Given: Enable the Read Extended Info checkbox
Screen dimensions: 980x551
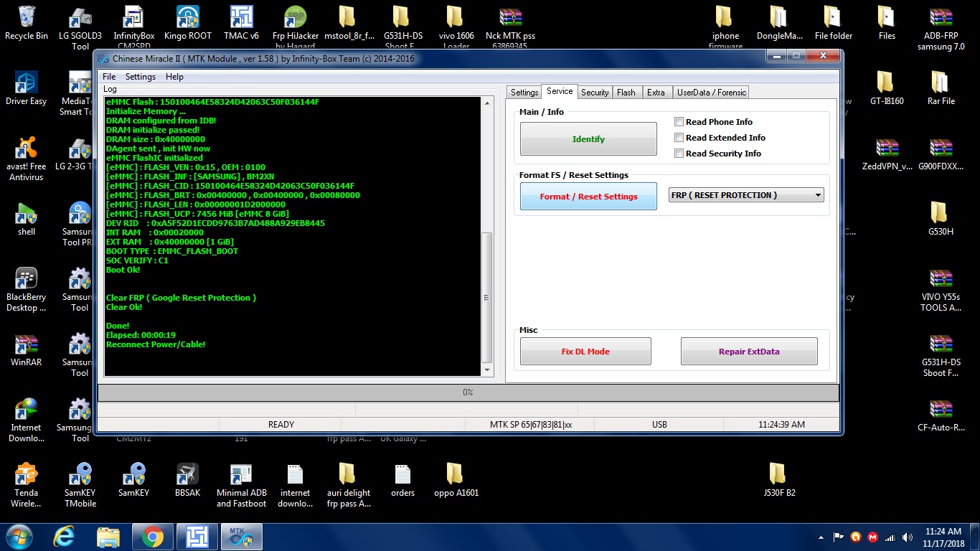Looking at the screenshot, I should [679, 138].
